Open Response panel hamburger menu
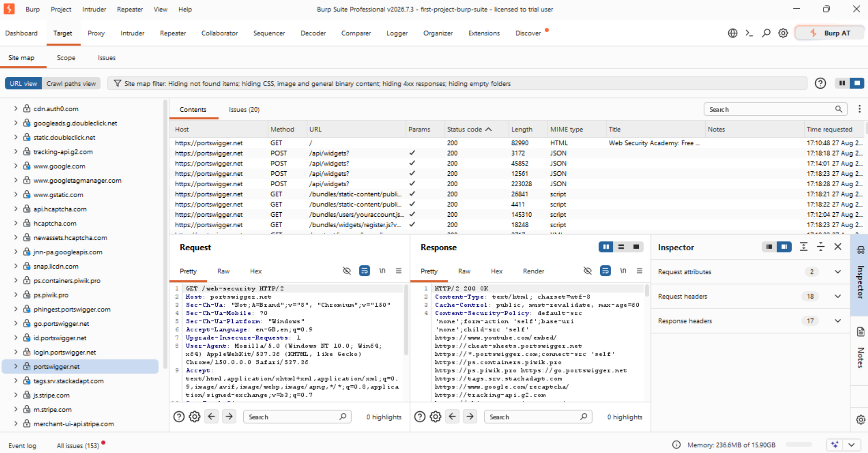 640,271
